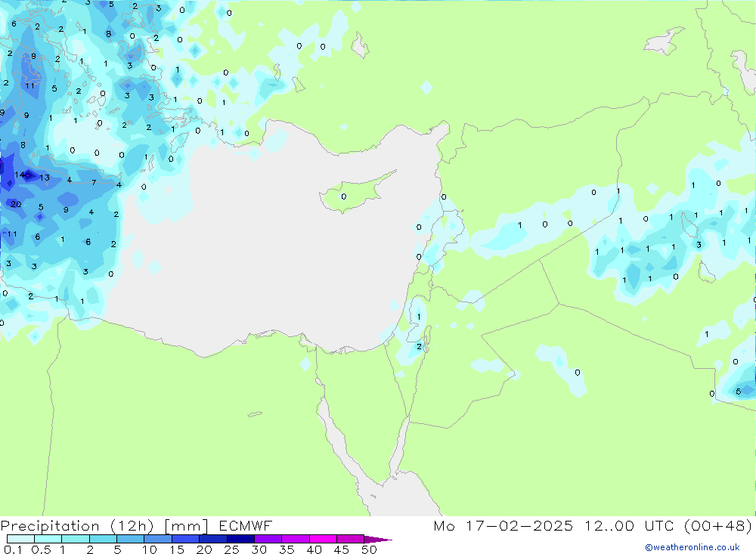Click the legend scale value '25'
The width and height of the screenshot is (756, 554).
tap(231, 549)
